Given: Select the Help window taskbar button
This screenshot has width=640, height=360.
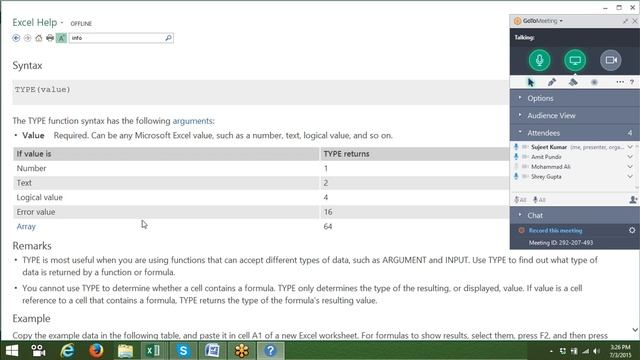Looking at the screenshot, I should click(270, 351).
